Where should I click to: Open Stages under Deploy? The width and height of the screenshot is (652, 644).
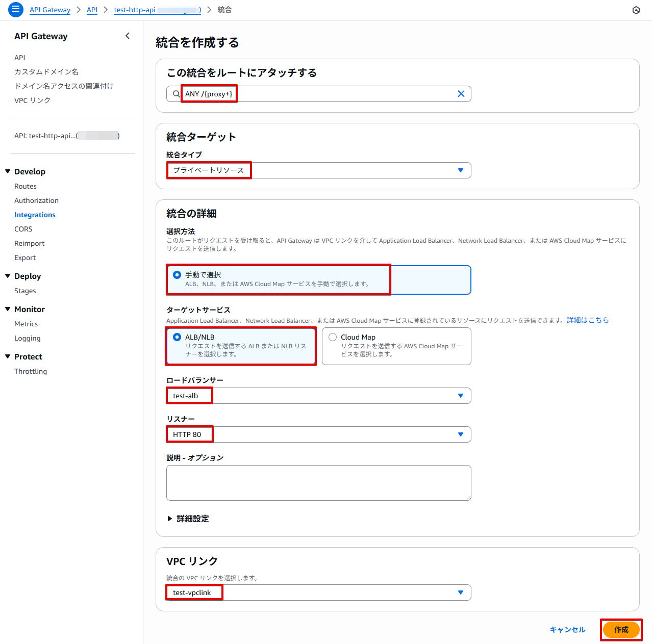(x=25, y=291)
